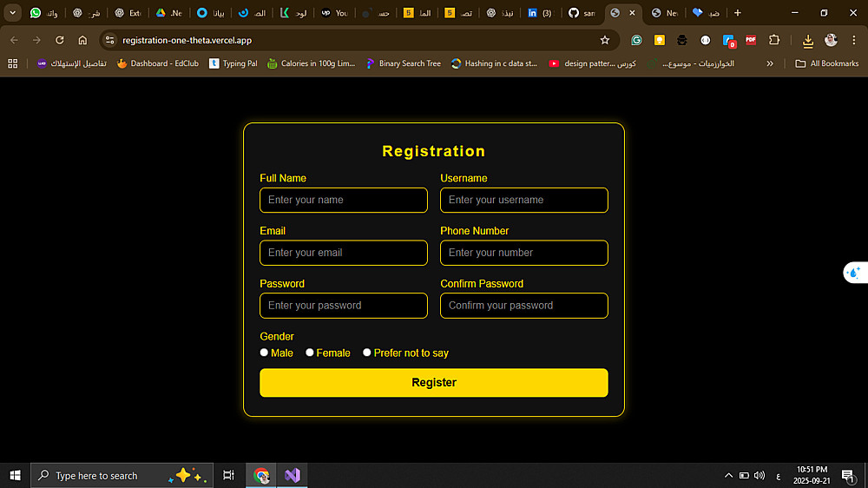Open the Chrome three-dot menu

click(854, 40)
